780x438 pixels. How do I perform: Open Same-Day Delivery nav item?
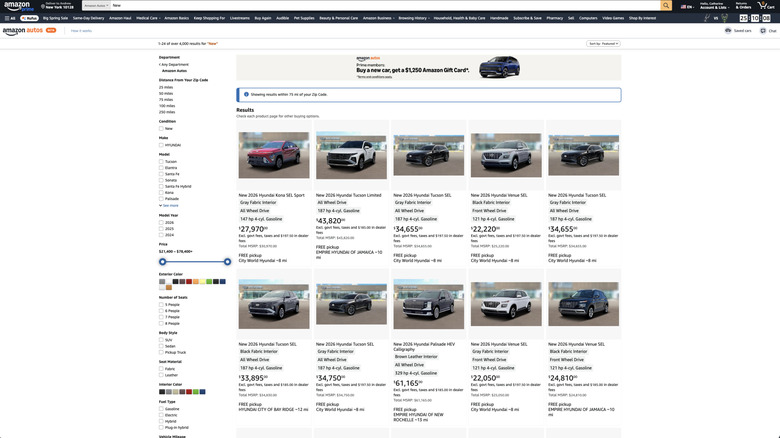point(89,18)
